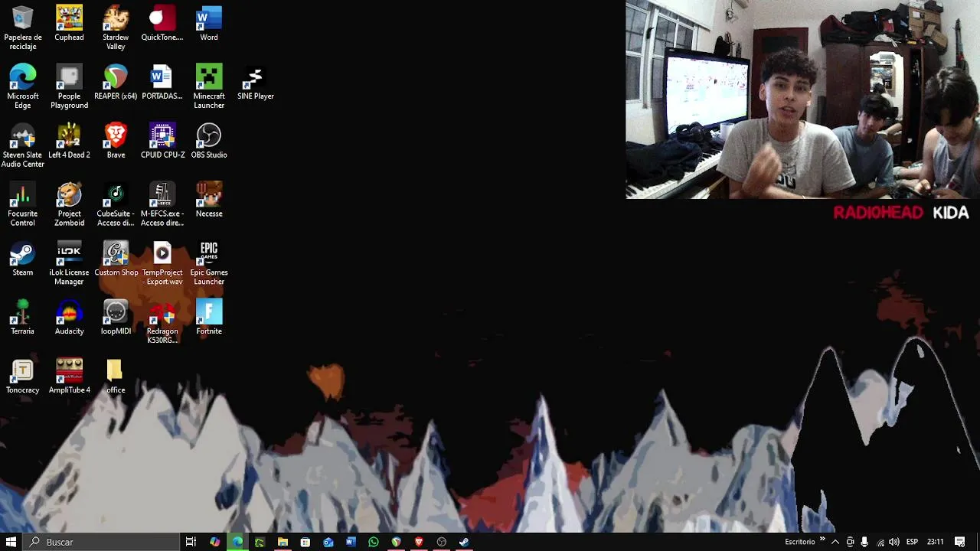Select the People Playground shortcut
Screen dimensions: 980x551
[69, 86]
